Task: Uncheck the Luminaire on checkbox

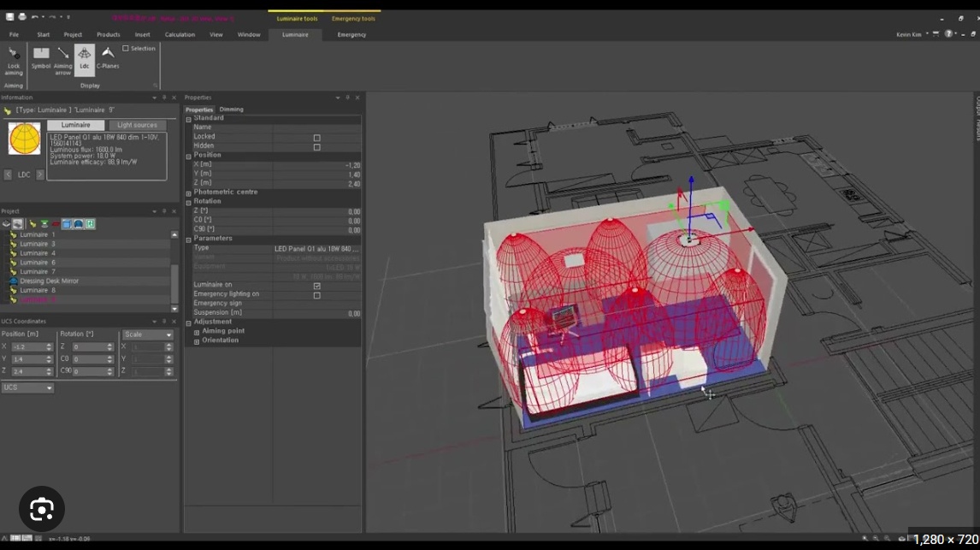Action: (317, 286)
